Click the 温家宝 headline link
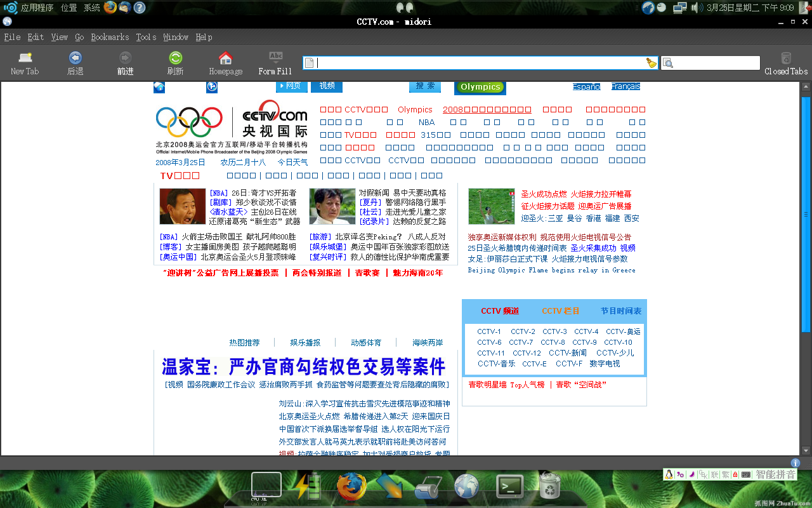This screenshot has height=508, width=812. pyautogui.click(x=304, y=367)
